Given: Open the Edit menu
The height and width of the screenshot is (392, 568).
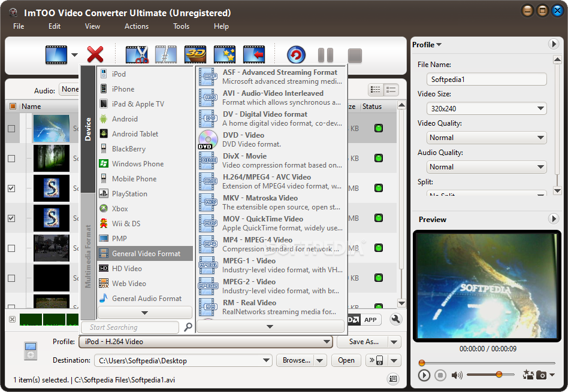Looking at the screenshot, I should click(55, 26).
